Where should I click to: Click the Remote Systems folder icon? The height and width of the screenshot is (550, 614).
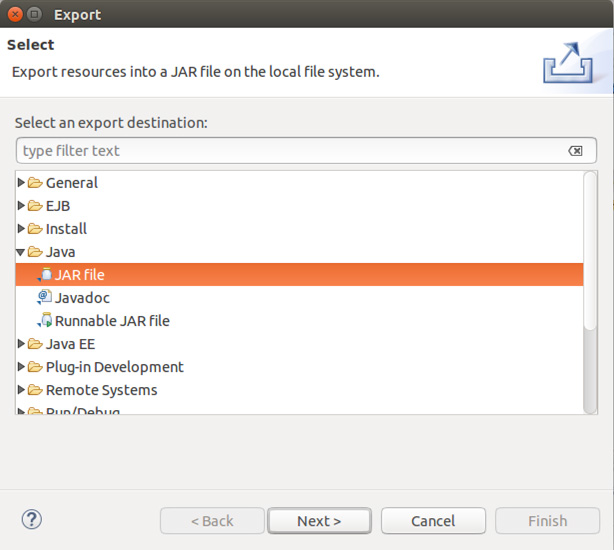pos(35,390)
